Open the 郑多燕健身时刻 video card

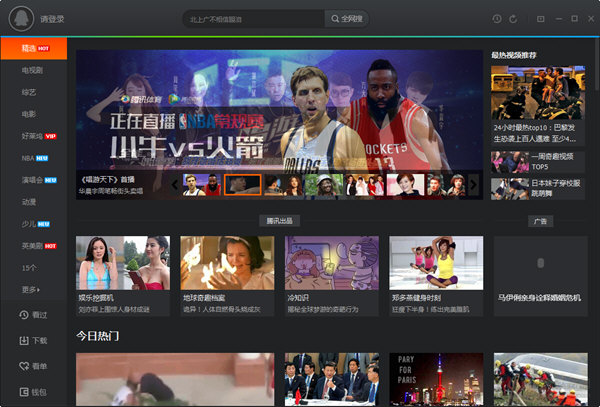pyautogui.click(x=436, y=275)
